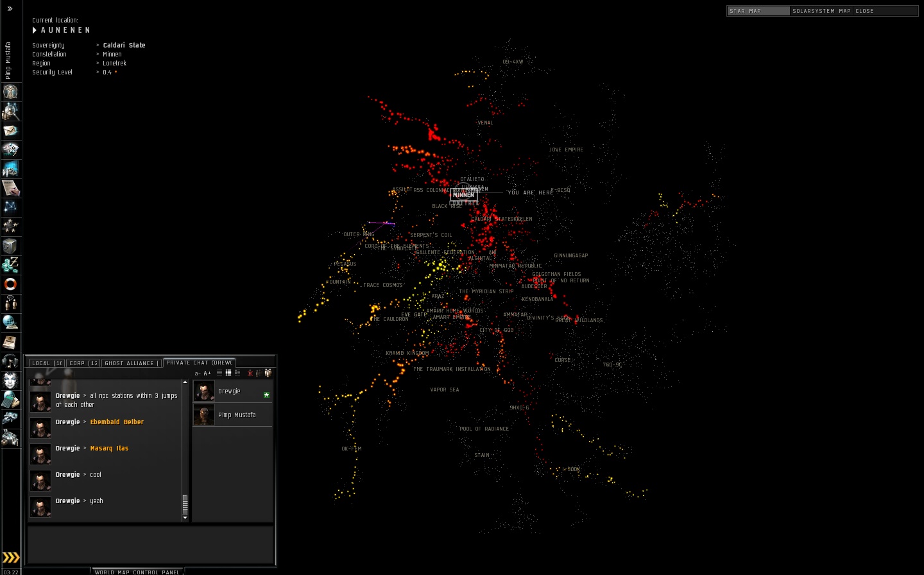The height and width of the screenshot is (575, 924).
Task: Set chat to text-only view mode
Action: coord(219,373)
